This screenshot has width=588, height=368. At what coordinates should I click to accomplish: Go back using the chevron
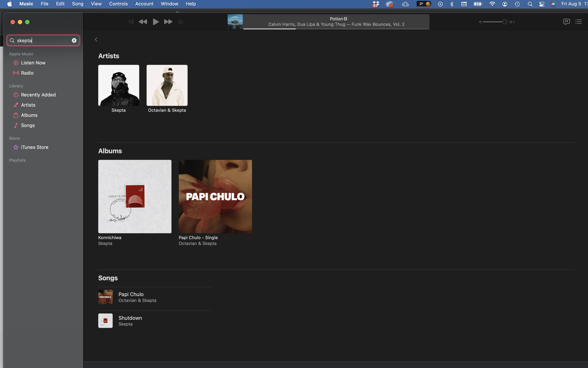tap(96, 39)
